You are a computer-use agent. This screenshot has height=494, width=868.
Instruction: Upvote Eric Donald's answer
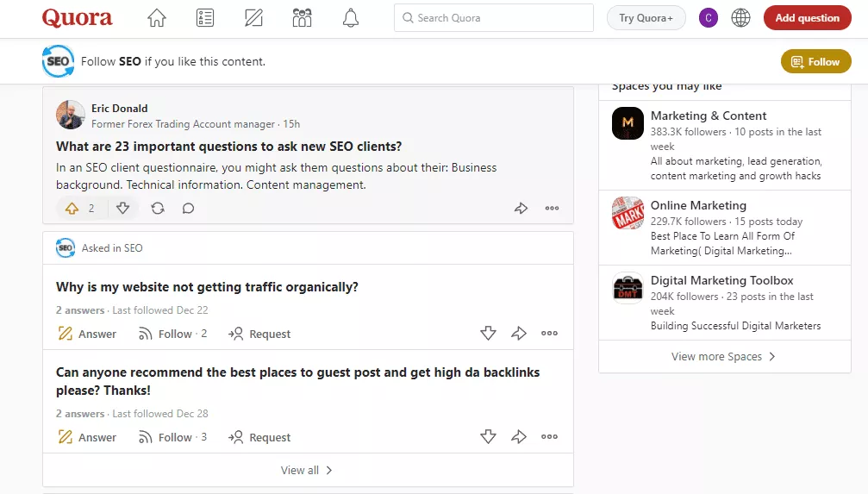[72, 209]
